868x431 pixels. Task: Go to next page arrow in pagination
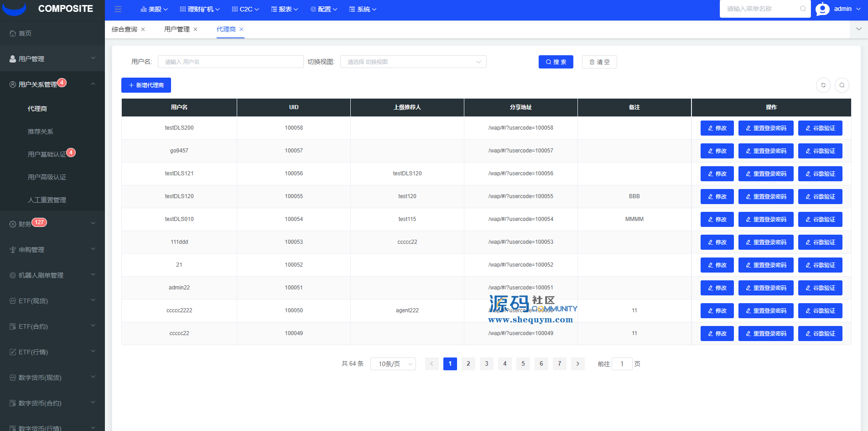coord(578,364)
